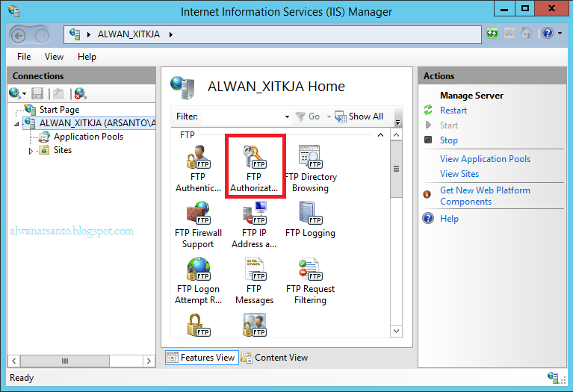Open the dropdown arrow beside the Help icon
The height and width of the screenshot is (392, 573).
[x=560, y=34]
